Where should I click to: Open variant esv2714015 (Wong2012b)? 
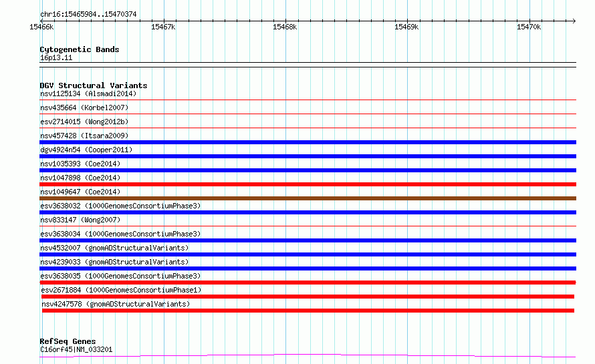click(84, 122)
